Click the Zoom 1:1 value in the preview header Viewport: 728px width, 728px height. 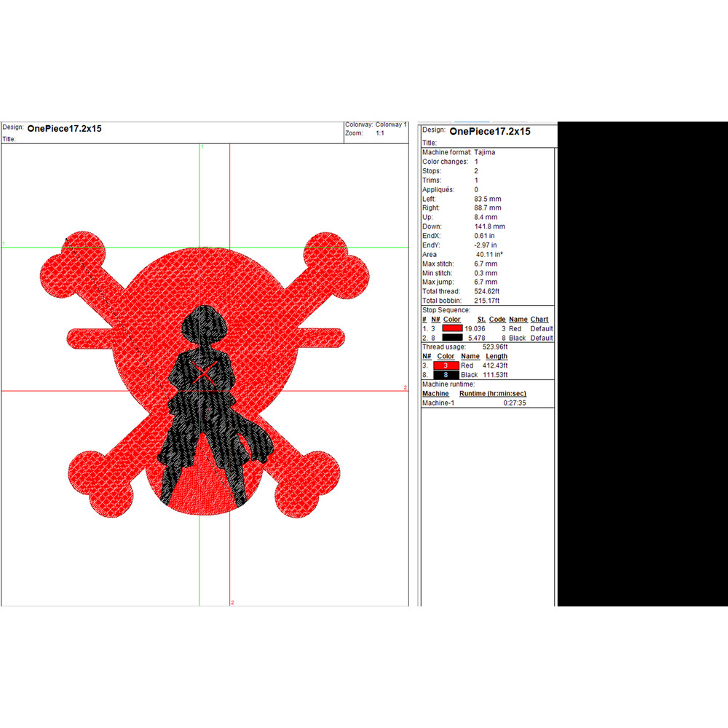coord(380,134)
